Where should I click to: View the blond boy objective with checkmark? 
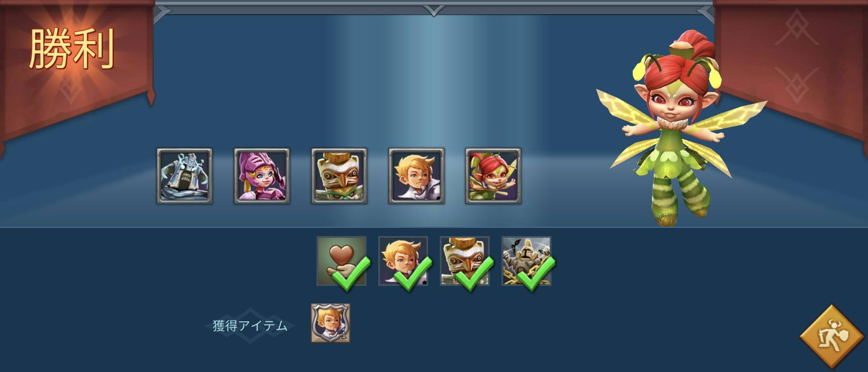click(403, 261)
